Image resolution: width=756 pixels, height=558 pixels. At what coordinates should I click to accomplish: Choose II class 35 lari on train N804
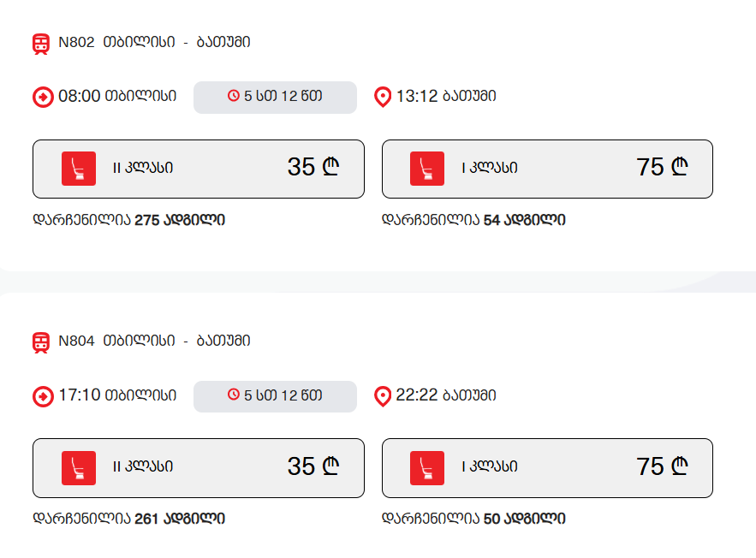point(199,468)
